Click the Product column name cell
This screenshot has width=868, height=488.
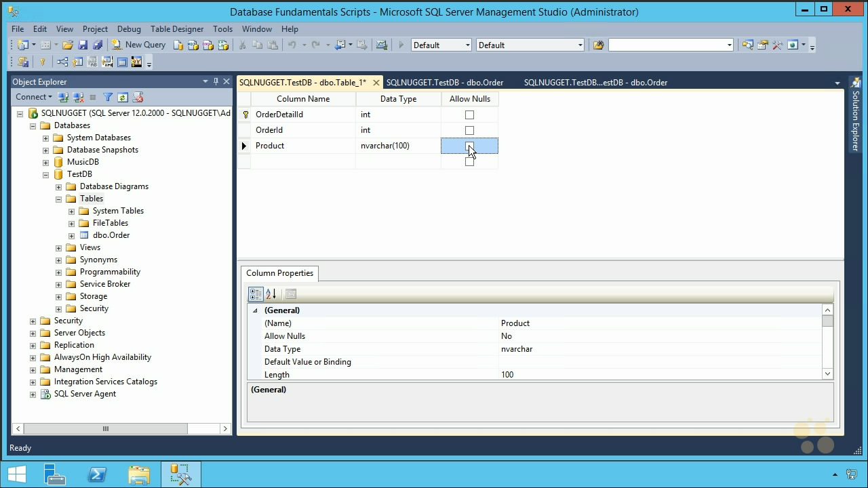[x=303, y=146]
